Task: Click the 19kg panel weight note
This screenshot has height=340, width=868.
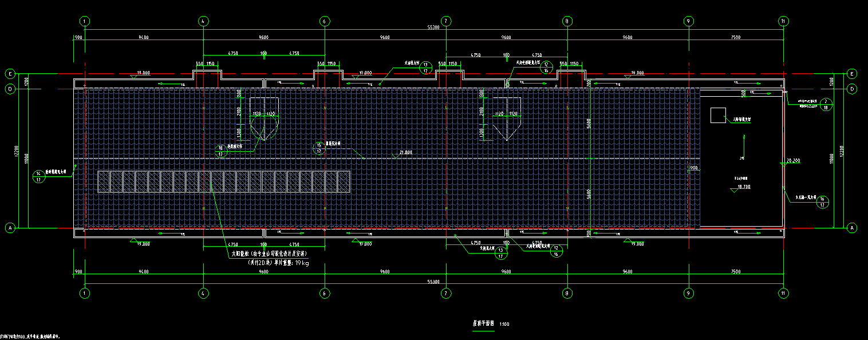Action: coord(278,263)
